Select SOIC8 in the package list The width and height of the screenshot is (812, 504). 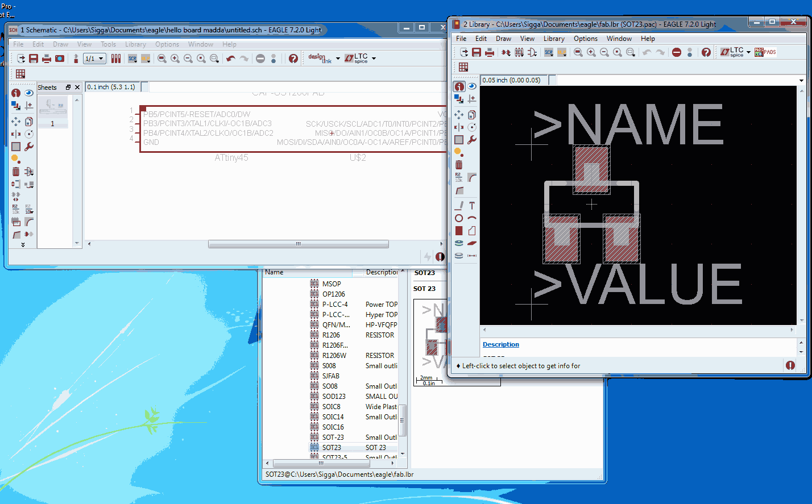[x=331, y=407]
